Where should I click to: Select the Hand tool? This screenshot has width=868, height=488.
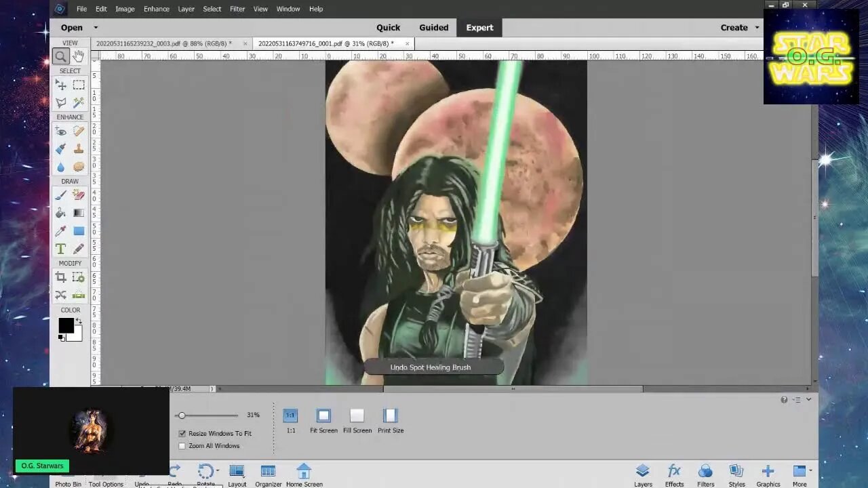(x=79, y=57)
